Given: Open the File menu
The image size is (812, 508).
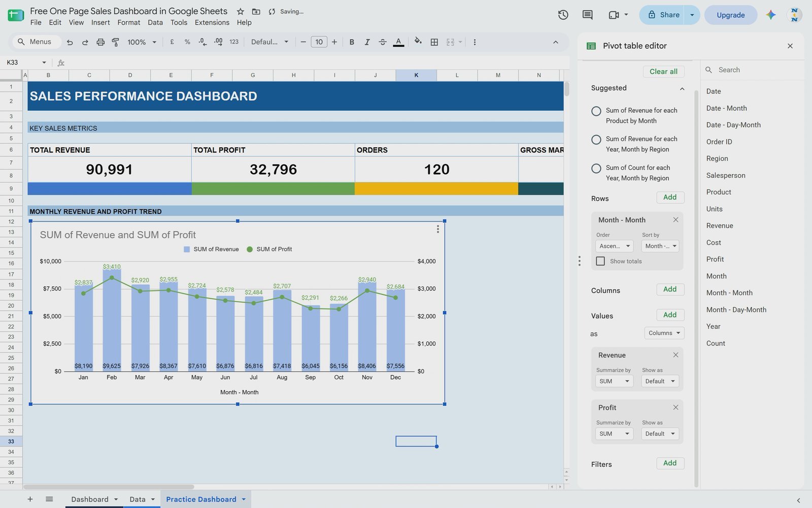Looking at the screenshot, I should tap(36, 22).
